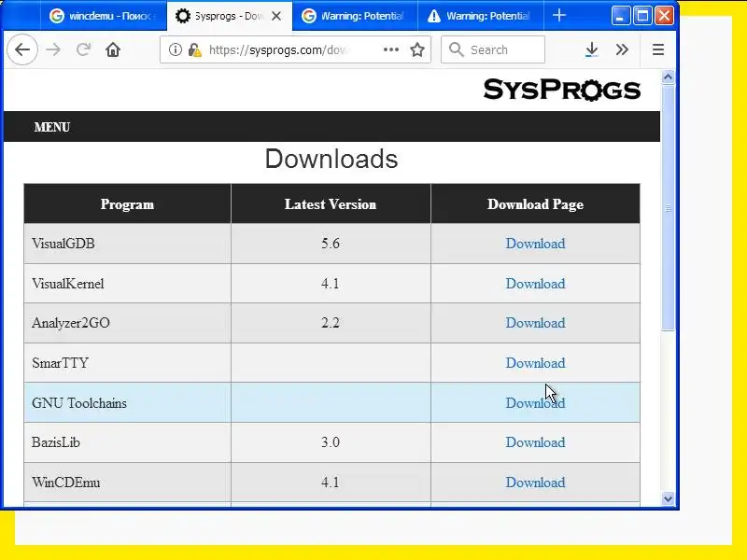Click the version 5.6 cell

pyautogui.click(x=331, y=244)
